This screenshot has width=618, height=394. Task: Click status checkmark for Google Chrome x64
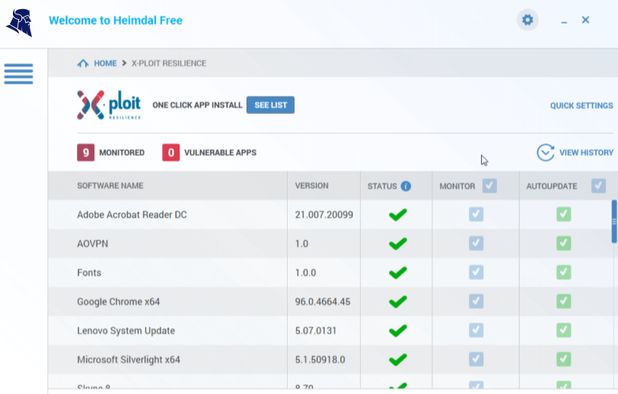pos(398,302)
